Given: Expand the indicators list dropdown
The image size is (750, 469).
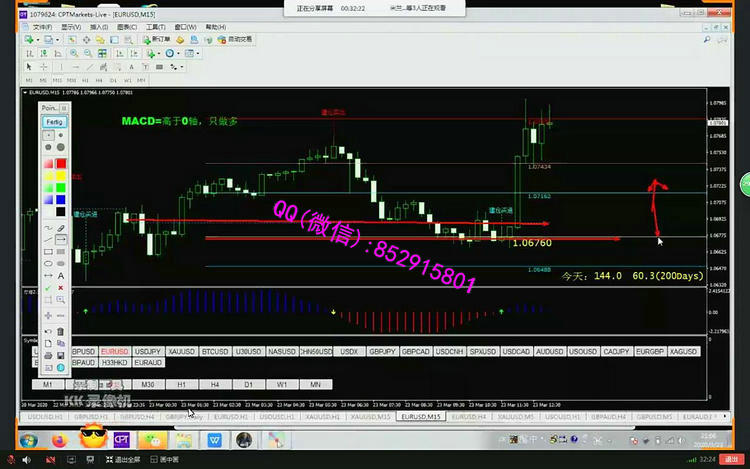Looking at the screenshot, I should point(158,53).
